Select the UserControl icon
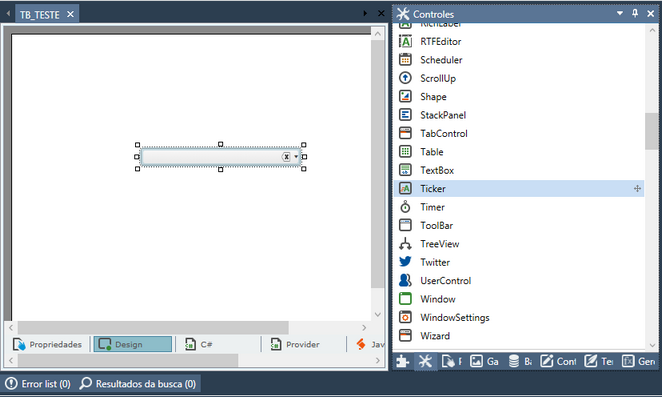This screenshot has width=662, height=397. pyautogui.click(x=405, y=280)
